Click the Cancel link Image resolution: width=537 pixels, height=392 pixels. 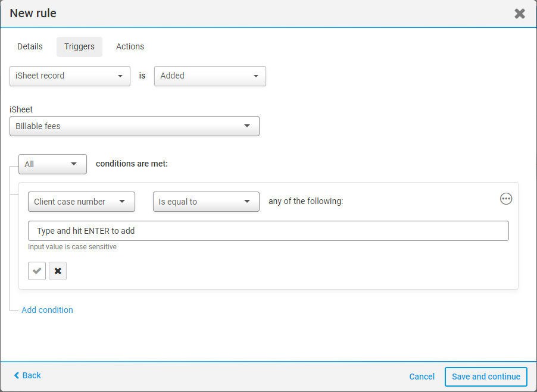pos(422,377)
